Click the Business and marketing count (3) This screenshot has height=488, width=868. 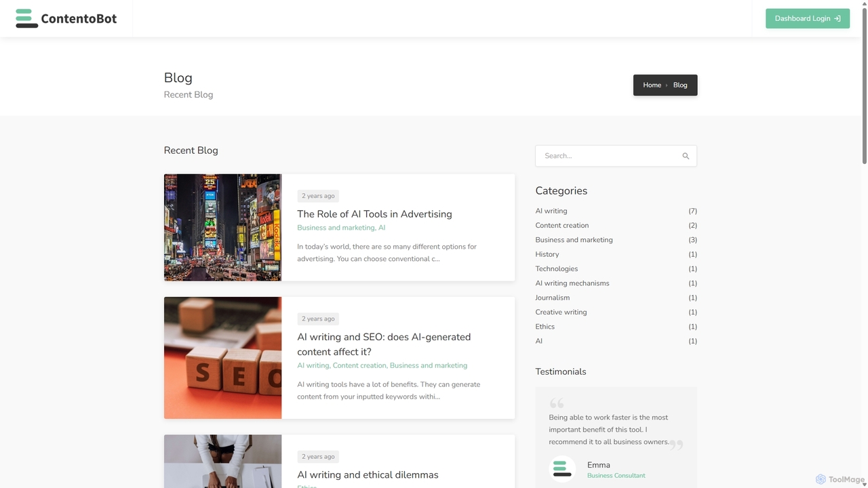point(692,240)
